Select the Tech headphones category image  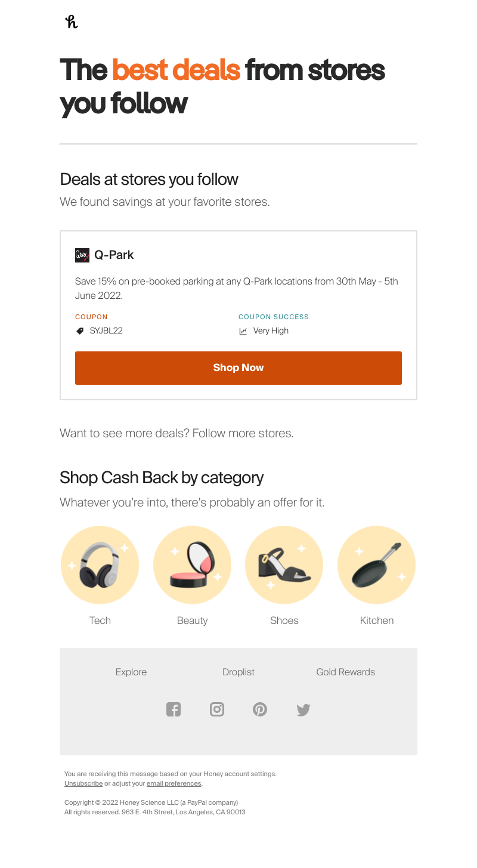pos(100,565)
